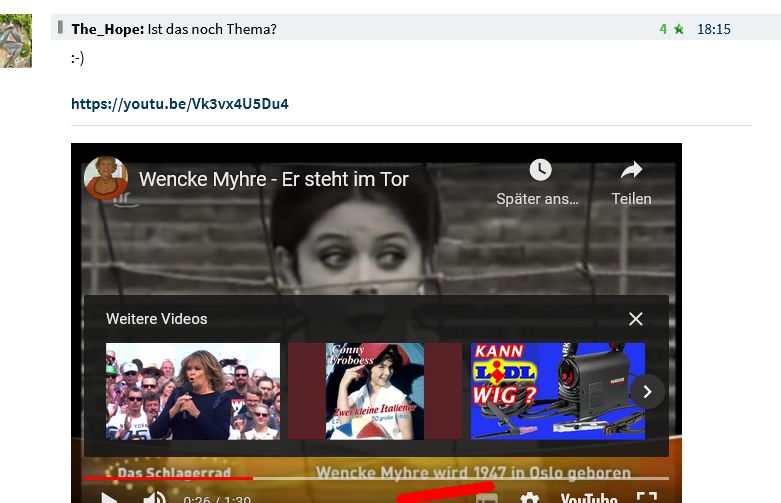Enter fullscreen mode

(647, 497)
